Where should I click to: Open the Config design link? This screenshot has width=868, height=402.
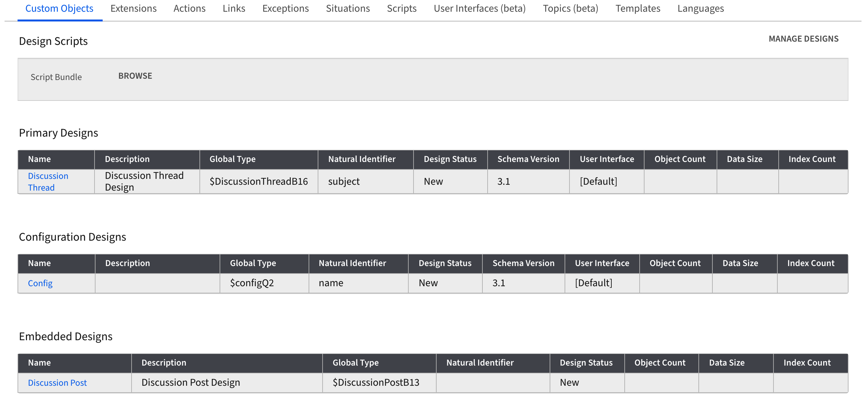click(x=40, y=283)
